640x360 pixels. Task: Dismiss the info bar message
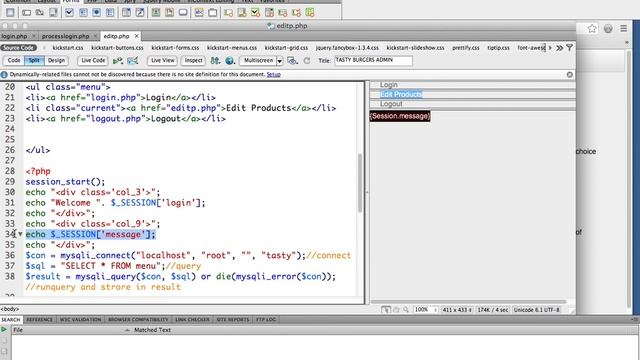(570, 75)
